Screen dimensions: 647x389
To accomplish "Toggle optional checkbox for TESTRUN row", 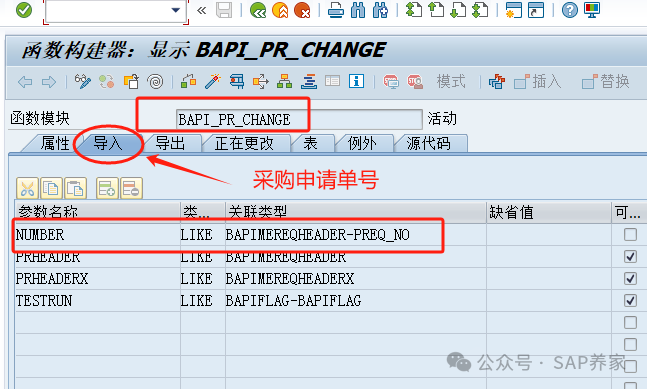I will pos(630,300).
